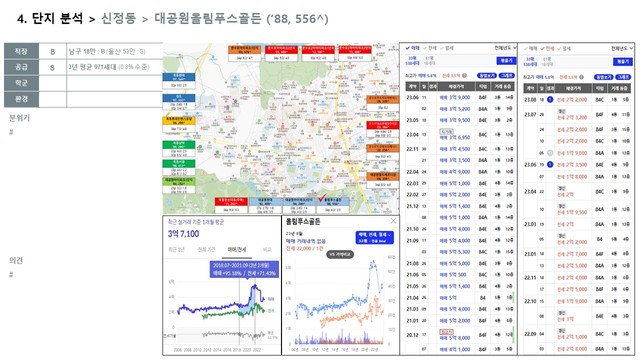Close the 올림푸스골든 chart popup
Viewport: 640px width, 360px height.
[393, 221]
